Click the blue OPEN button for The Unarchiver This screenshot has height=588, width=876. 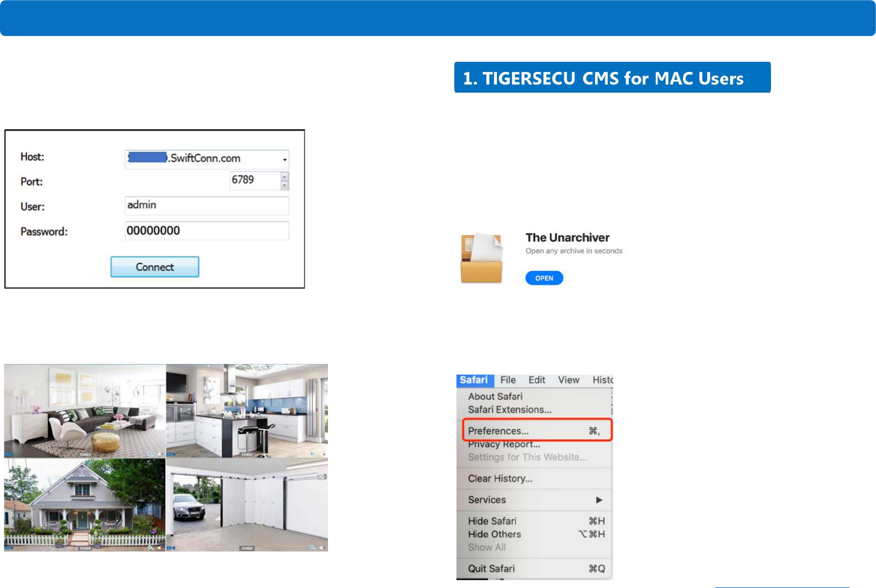point(544,278)
